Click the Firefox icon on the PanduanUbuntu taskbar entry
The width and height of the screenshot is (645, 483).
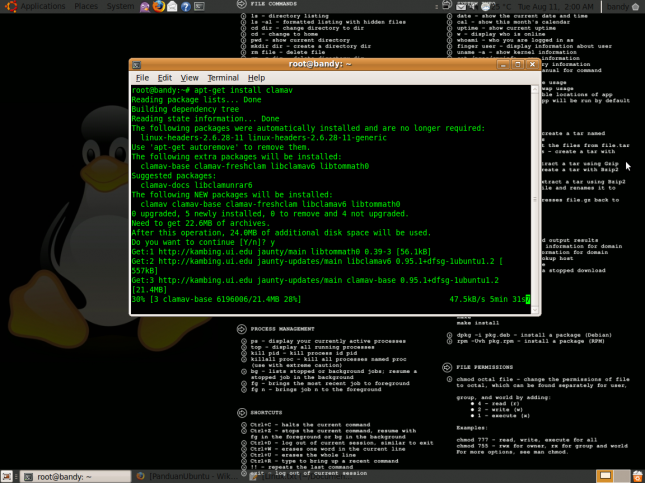tap(141, 476)
